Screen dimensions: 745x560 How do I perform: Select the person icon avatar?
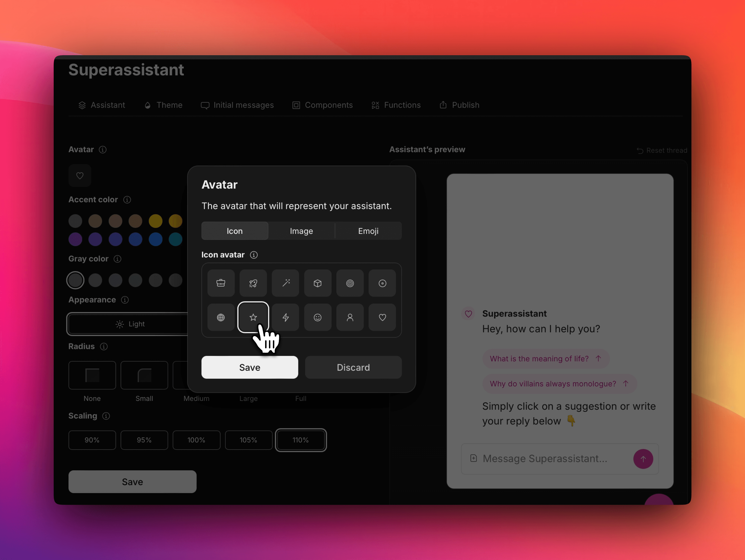pyautogui.click(x=350, y=317)
